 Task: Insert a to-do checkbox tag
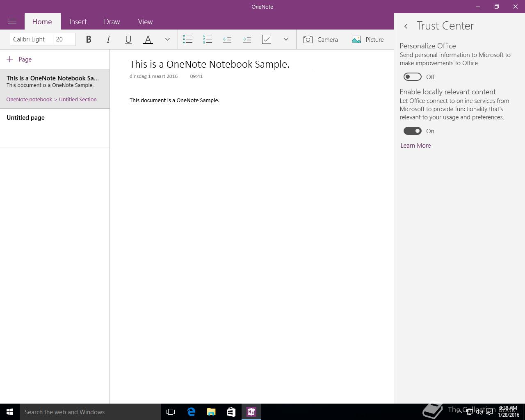(x=267, y=39)
